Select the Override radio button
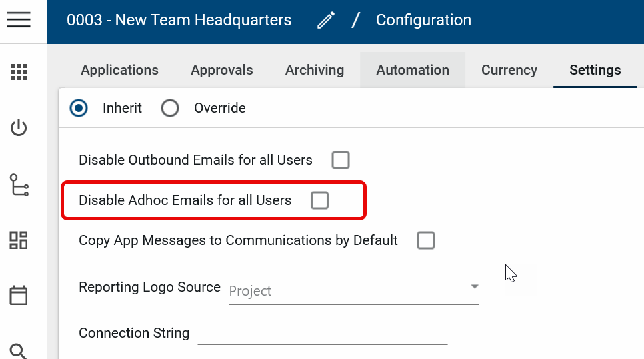 (x=170, y=108)
